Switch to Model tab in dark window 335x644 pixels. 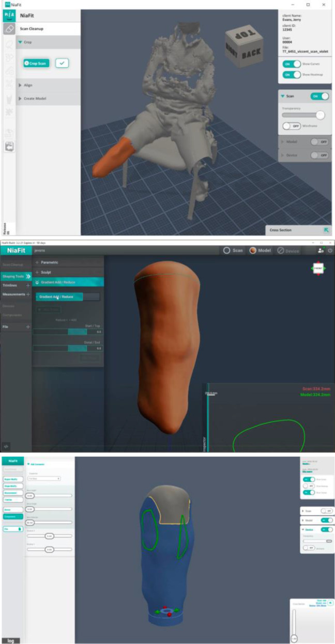(x=261, y=250)
